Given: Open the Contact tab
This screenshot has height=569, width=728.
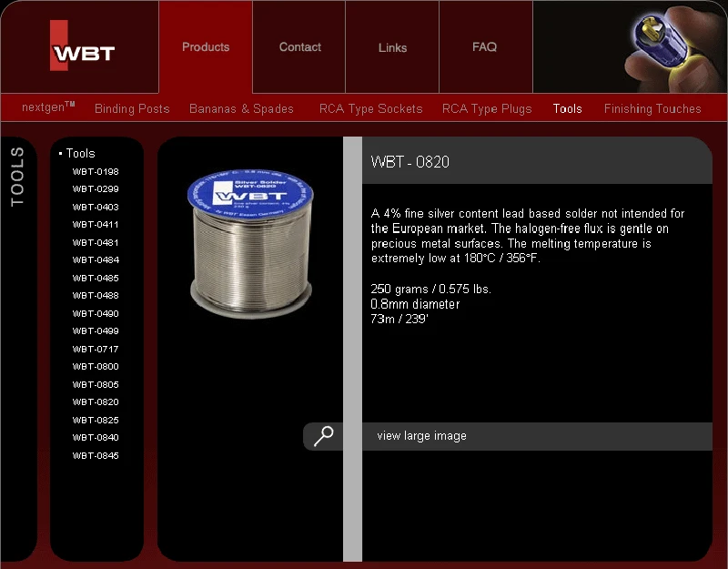Looking at the screenshot, I should click(x=299, y=47).
